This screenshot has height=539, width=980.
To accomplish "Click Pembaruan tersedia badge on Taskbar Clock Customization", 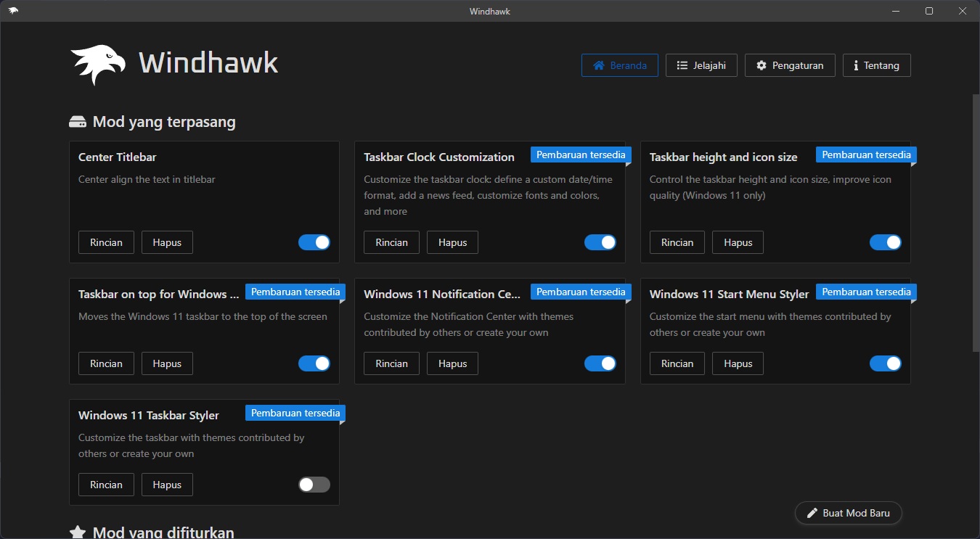I will coord(581,155).
